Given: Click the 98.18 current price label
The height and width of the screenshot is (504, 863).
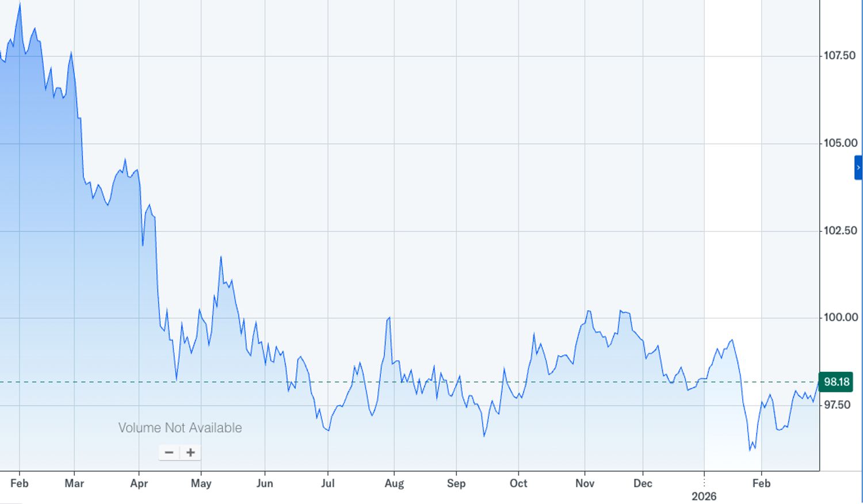Looking at the screenshot, I should tap(836, 382).
